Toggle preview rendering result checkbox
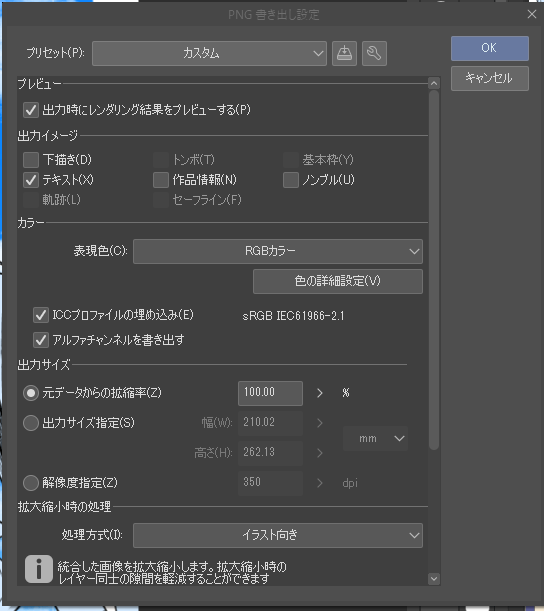The height and width of the screenshot is (611, 544). coord(31,110)
